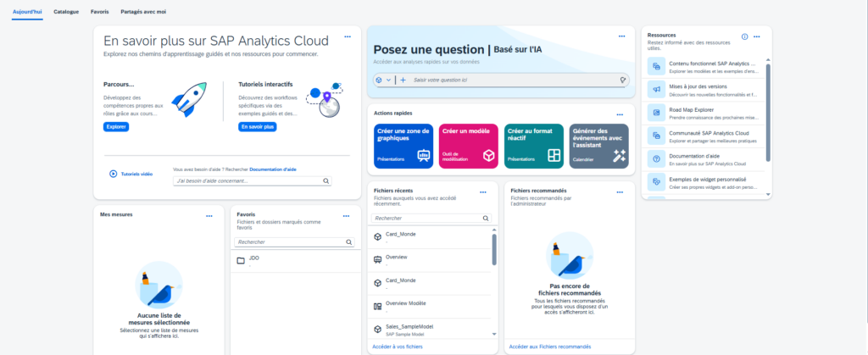The image size is (868, 355).
Task: Open the Partagés avec moi tab
Action: 143,12
